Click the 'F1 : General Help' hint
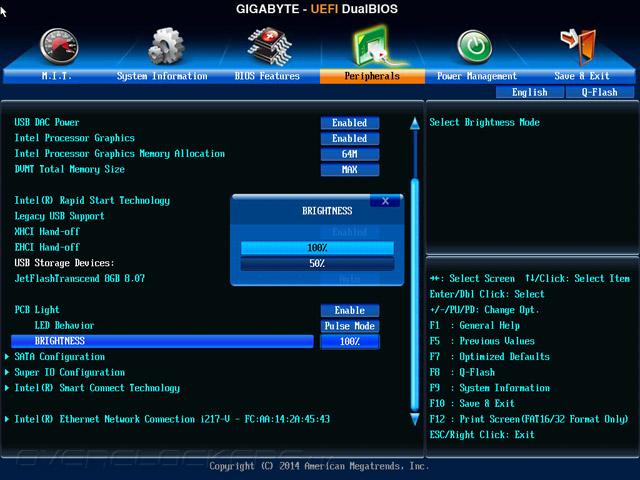640x480 pixels. click(475, 326)
